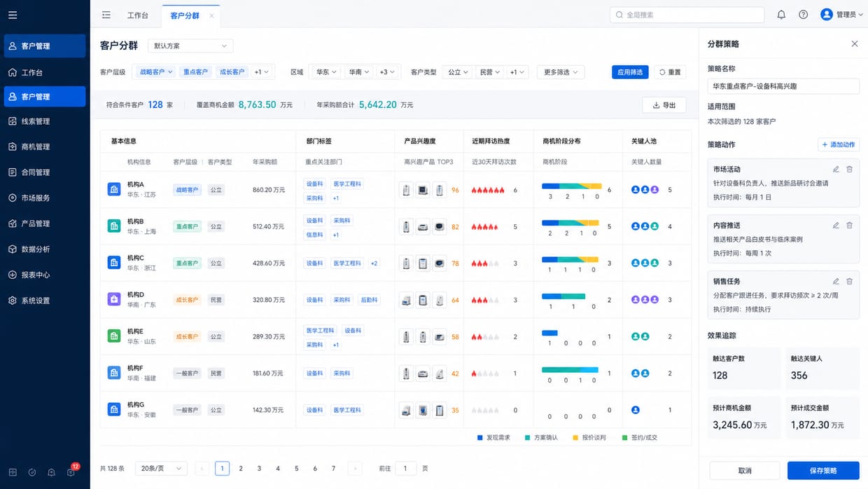This screenshot has width=868, height=489.
Task: Click the hamburger menu icon in sidebar header
Action: pyautogui.click(x=13, y=15)
